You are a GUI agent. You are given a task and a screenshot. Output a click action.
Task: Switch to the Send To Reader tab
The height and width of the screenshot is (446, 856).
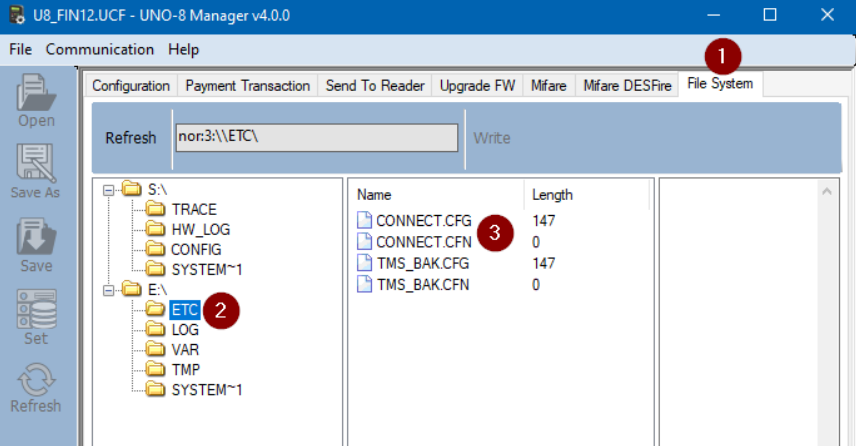374,86
